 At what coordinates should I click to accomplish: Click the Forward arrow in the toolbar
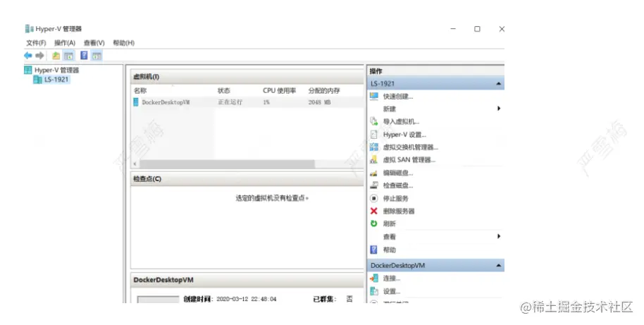pos(39,56)
